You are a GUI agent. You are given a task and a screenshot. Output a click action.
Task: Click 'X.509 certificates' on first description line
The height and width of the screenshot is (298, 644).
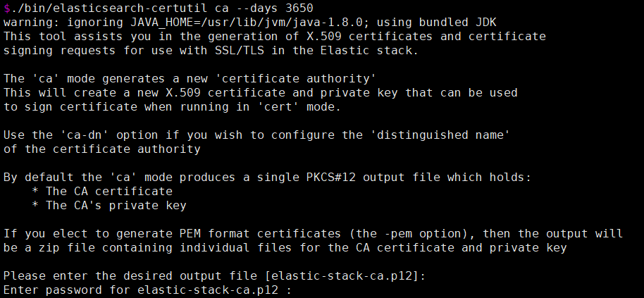(x=370, y=36)
